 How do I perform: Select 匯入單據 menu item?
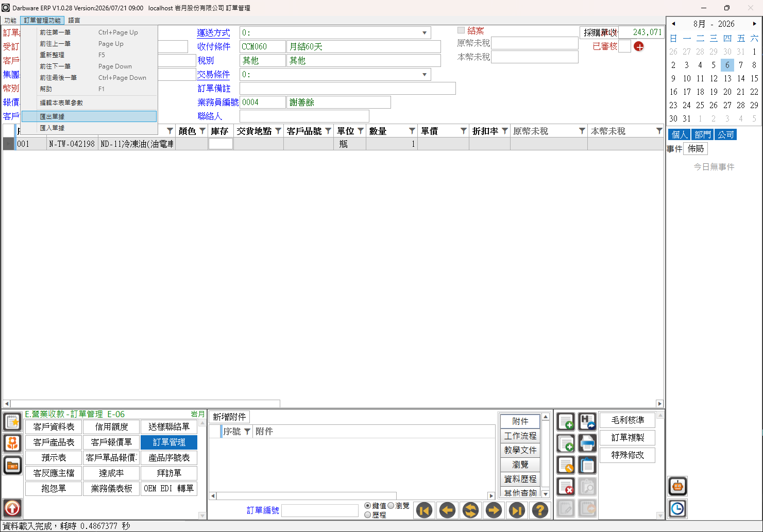(89, 128)
